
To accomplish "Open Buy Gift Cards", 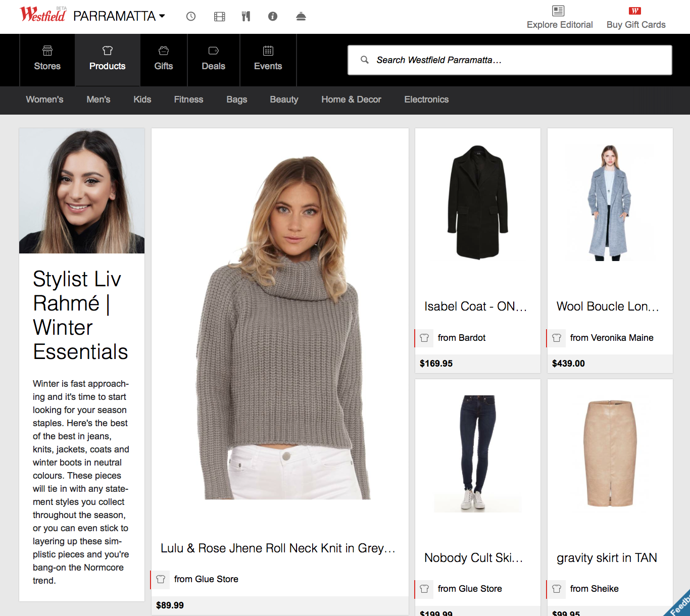I will 636,18.
